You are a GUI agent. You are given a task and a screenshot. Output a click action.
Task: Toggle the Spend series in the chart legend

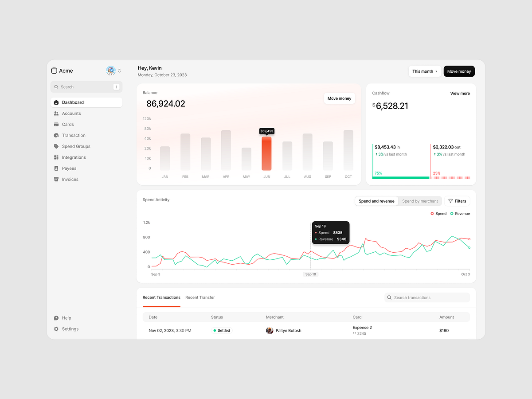click(x=438, y=213)
